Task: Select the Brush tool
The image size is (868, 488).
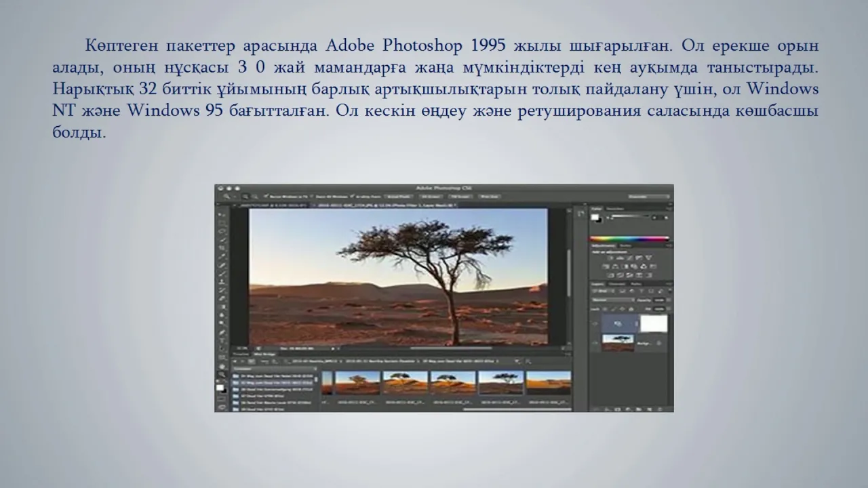Action: pos(222,273)
